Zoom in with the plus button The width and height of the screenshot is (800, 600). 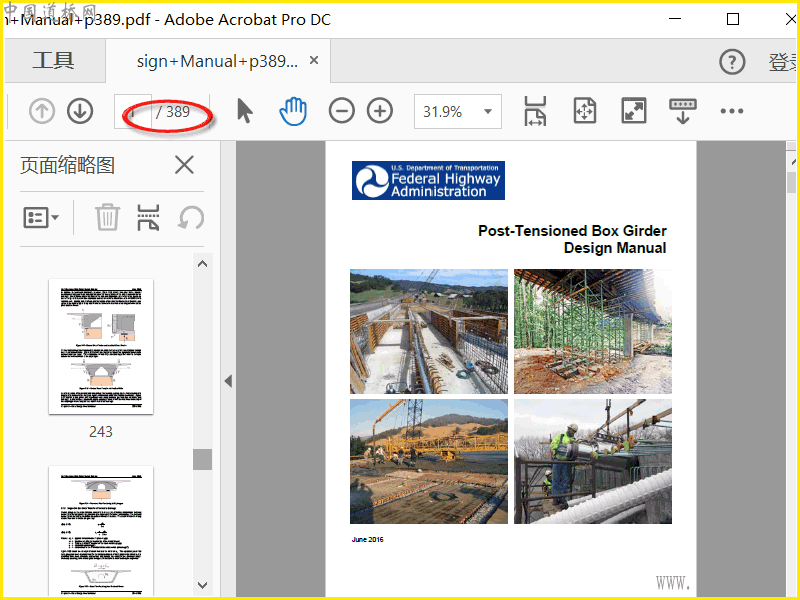click(x=380, y=112)
